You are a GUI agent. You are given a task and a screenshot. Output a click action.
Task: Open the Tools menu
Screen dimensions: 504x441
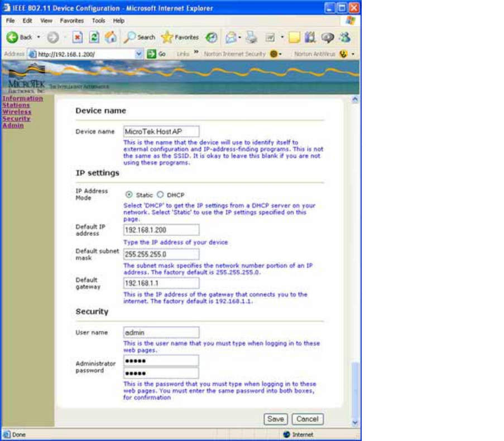[x=98, y=21]
